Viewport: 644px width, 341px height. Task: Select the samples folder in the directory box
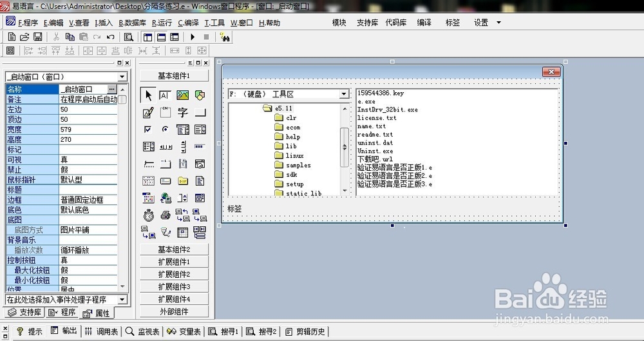(298, 166)
